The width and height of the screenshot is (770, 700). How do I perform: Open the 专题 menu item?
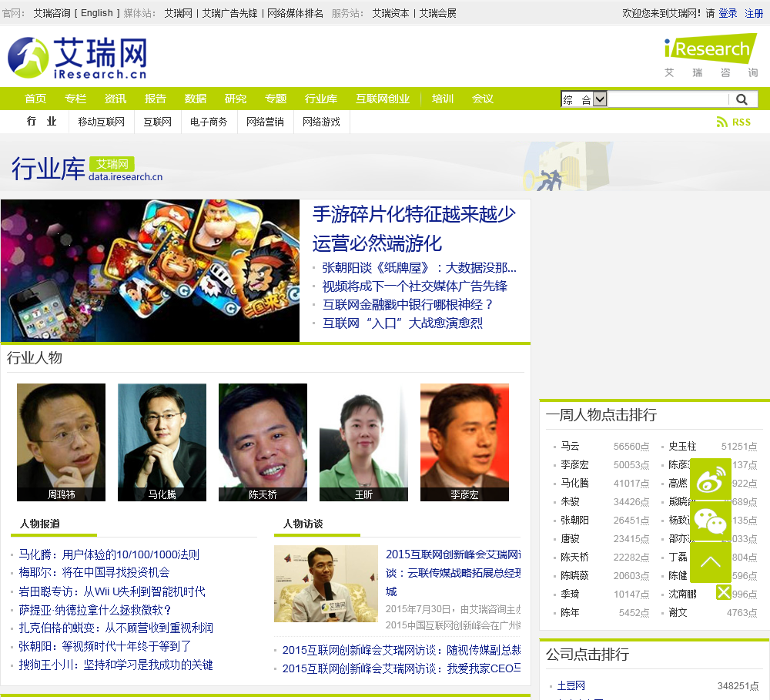coord(276,99)
